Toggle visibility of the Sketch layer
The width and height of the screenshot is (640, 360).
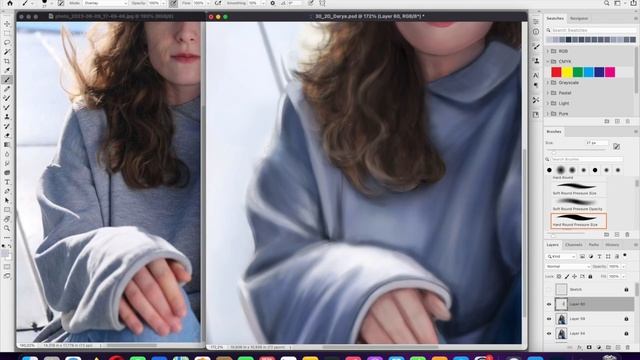pyautogui.click(x=549, y=289)
